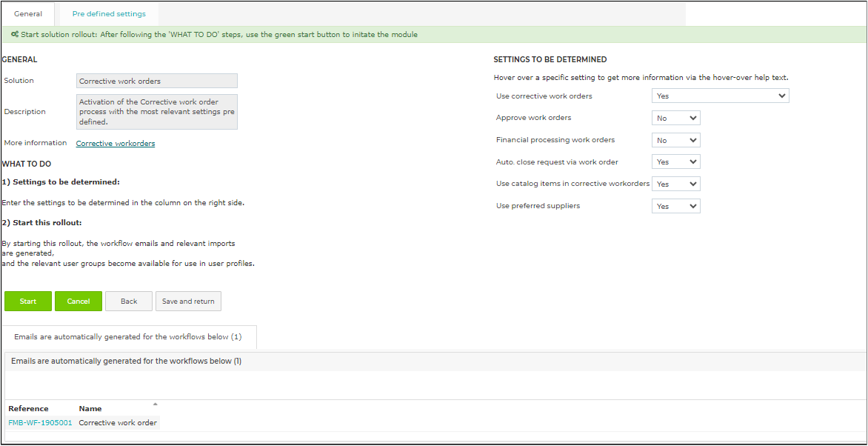Expand the Use preferred suppliers dropdown
The image size is (868, 446).
click(676, 206)
